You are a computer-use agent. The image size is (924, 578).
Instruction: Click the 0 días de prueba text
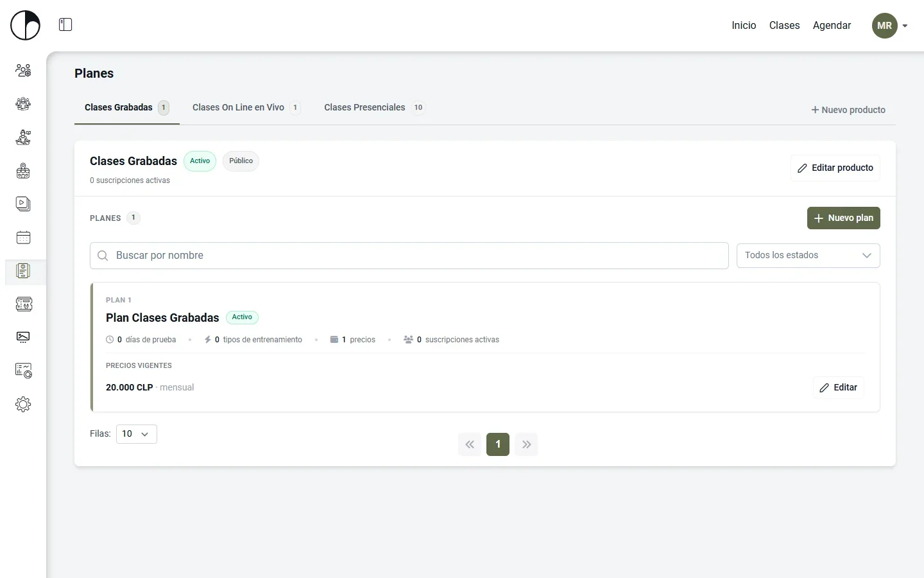tap(146, 340)
